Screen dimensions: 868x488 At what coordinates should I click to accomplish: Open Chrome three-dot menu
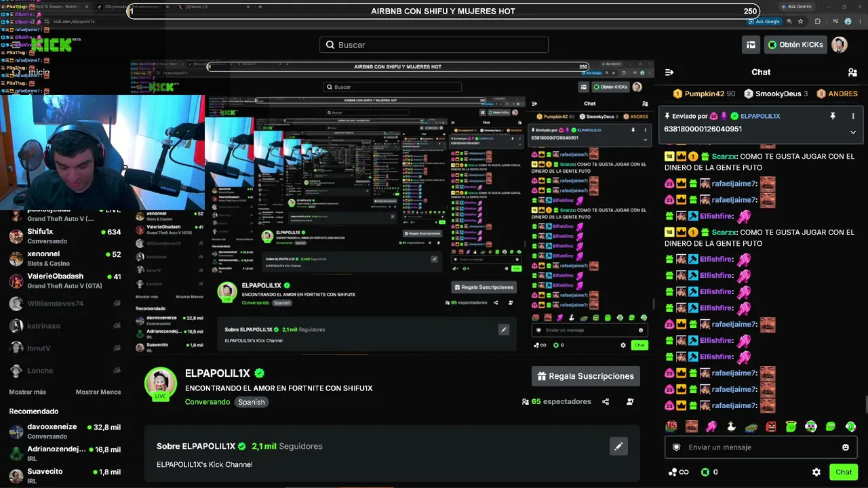point(860,21)
